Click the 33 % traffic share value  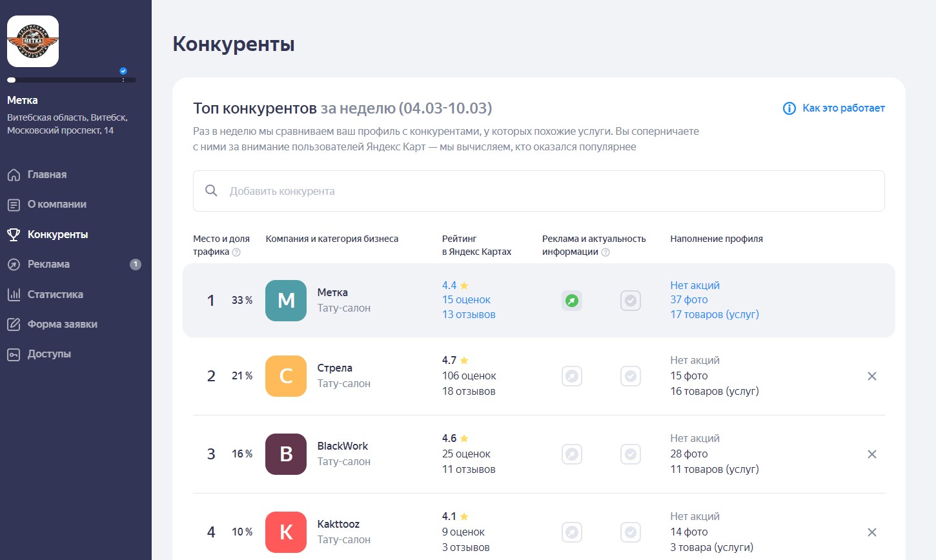242,301
